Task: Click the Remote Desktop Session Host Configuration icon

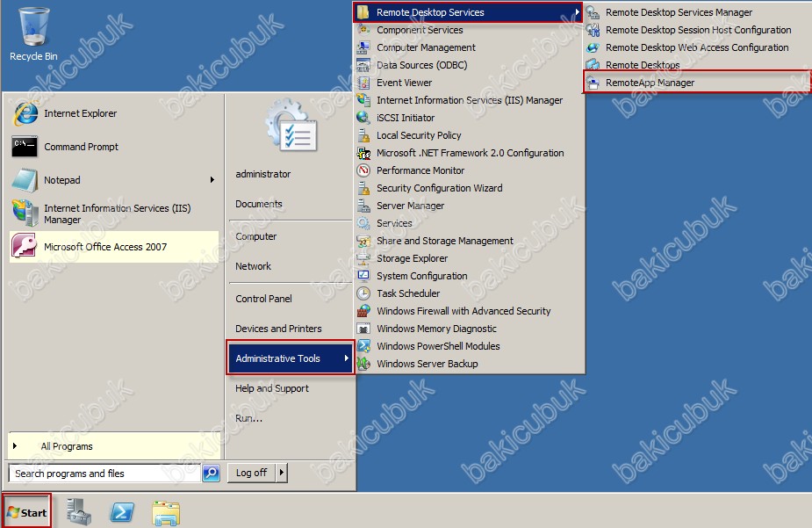Action: pyautogui.click(x=593, y=30)
